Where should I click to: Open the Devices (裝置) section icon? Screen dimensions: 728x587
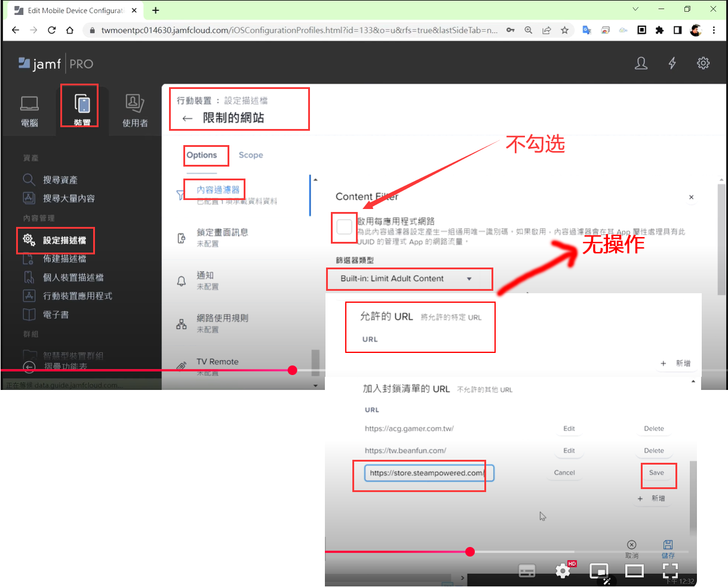click(x=82, y=104)
